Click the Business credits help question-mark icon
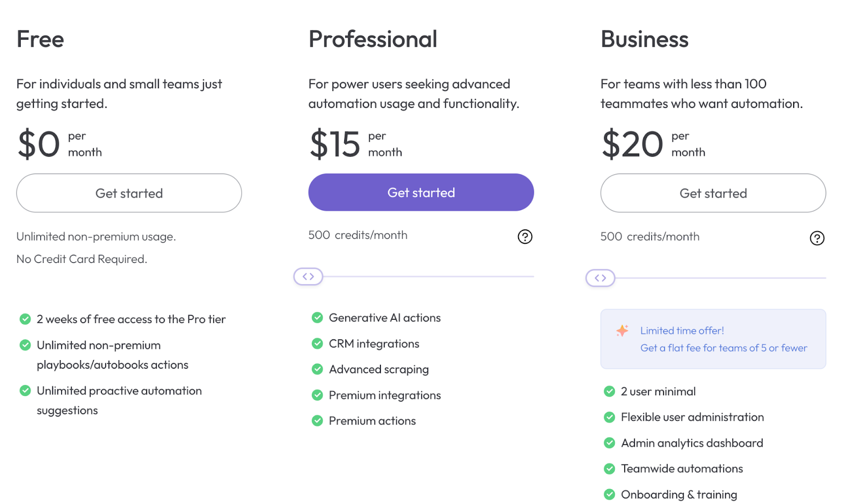This screenshot has height=504, width=850. point(817,238)
